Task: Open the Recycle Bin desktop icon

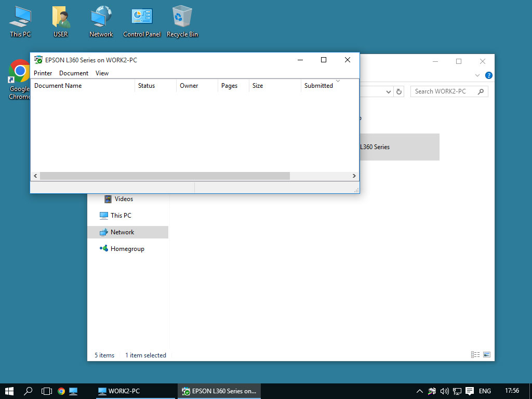Action: point(182,21)
